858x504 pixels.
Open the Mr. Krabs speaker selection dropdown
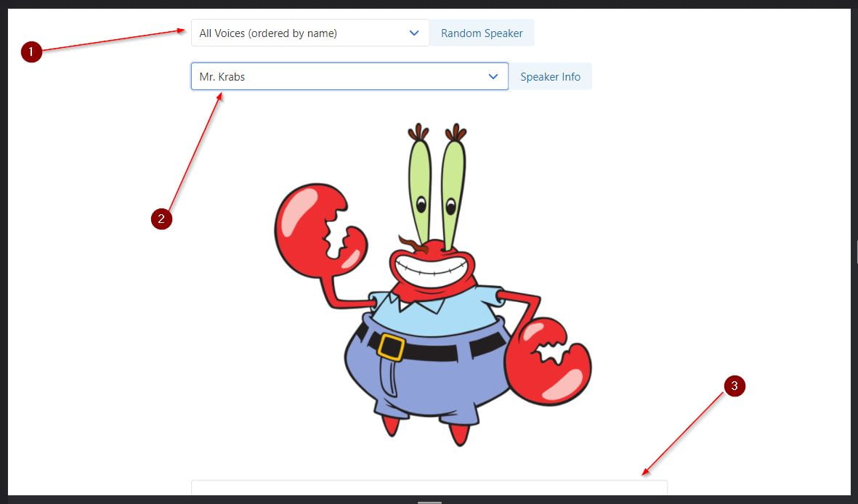click(349, 76)
